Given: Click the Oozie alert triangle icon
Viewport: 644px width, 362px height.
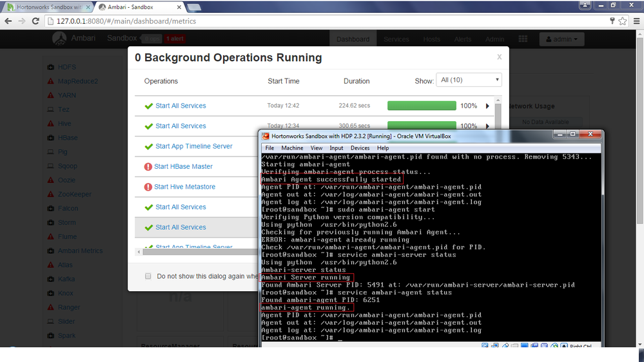Looking at the screenshot, I should click(50, 180).
